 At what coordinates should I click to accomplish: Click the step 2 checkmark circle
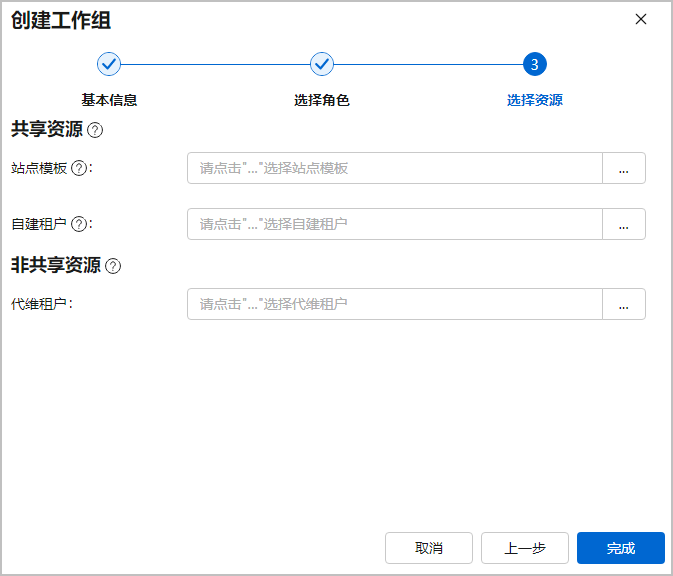point(322,64)
